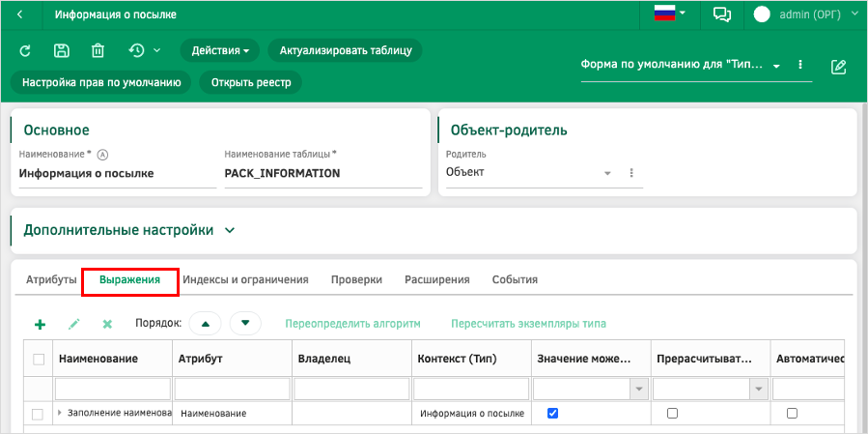
Task: Click the edit pencil icon in table toolbar
Action: (x=73, y=324)
